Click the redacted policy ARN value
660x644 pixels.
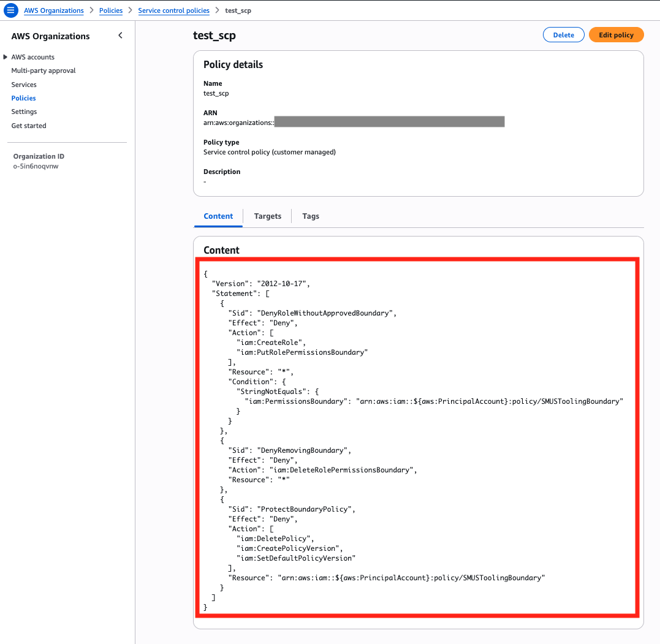click(x=389, y=122)
